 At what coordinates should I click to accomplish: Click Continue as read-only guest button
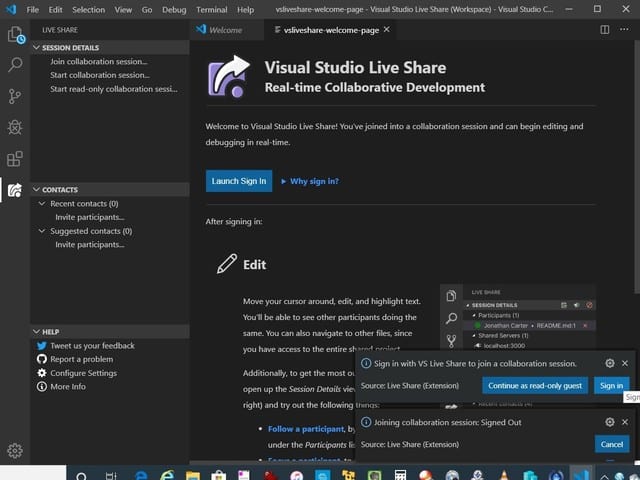click(535, 385)
